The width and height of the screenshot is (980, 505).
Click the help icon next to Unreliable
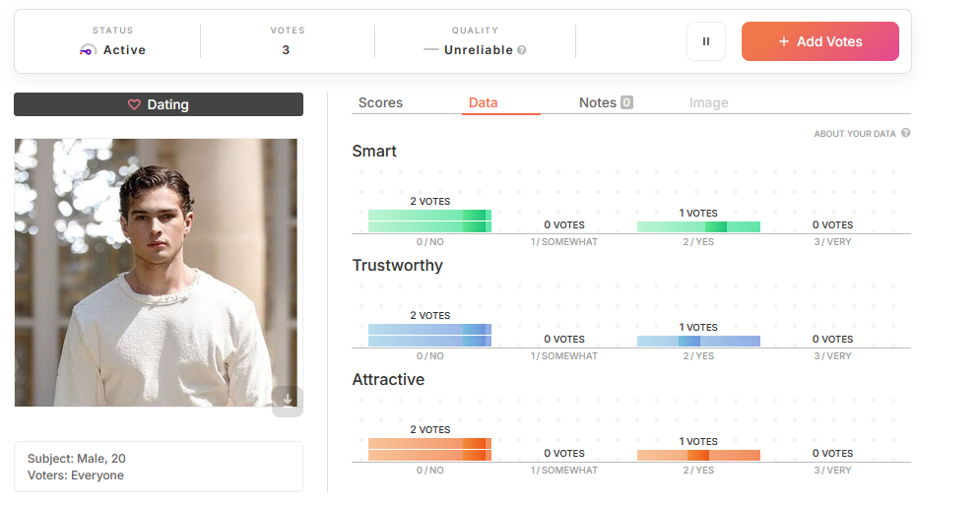tap(521, 50)
